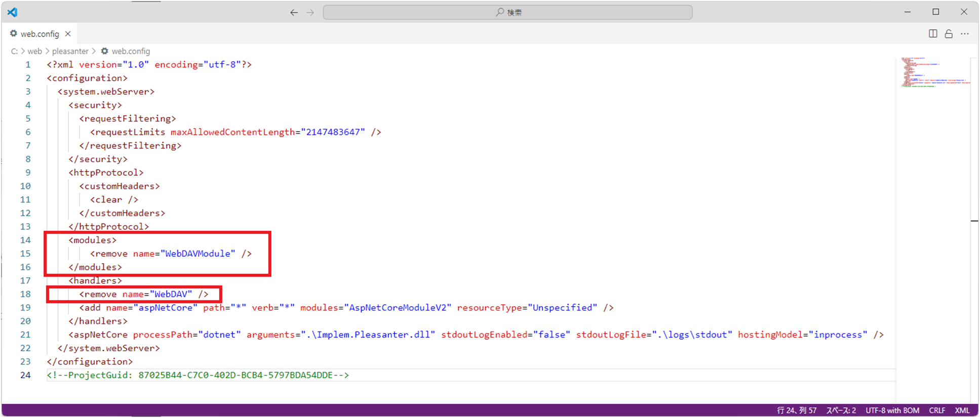
Task: Click the system.webServer opening tag
Action: click(106, 92)
